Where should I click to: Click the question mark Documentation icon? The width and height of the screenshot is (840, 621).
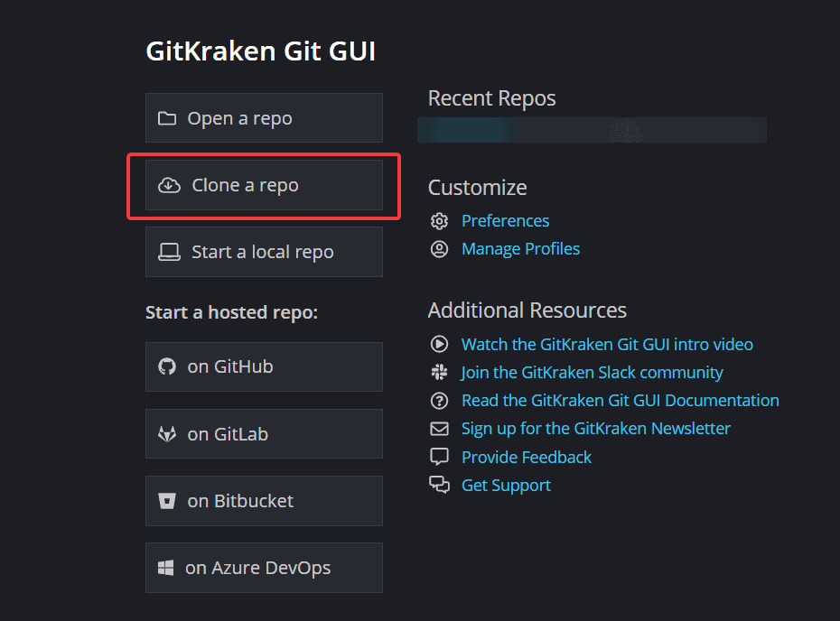click(439, 401)
